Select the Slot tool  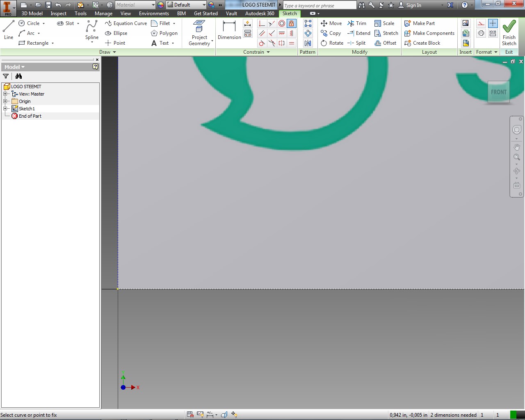click(66, 23)
